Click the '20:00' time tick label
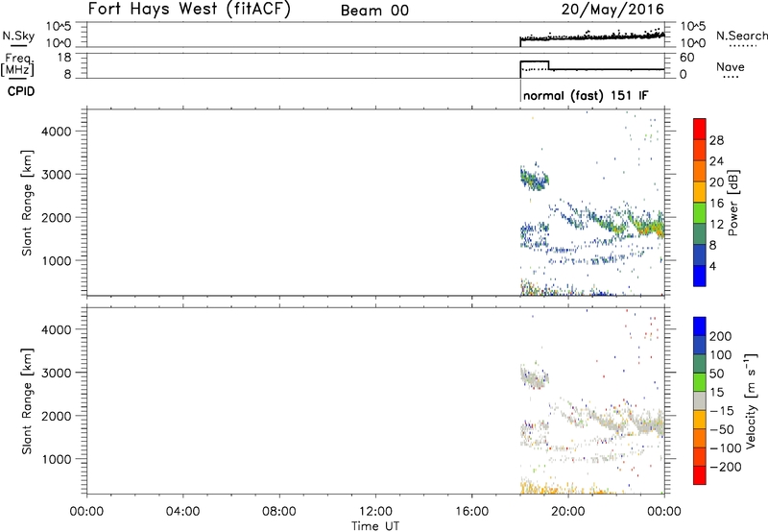The image size is (768, 532). pyautogui.click(x=568, y=512)
